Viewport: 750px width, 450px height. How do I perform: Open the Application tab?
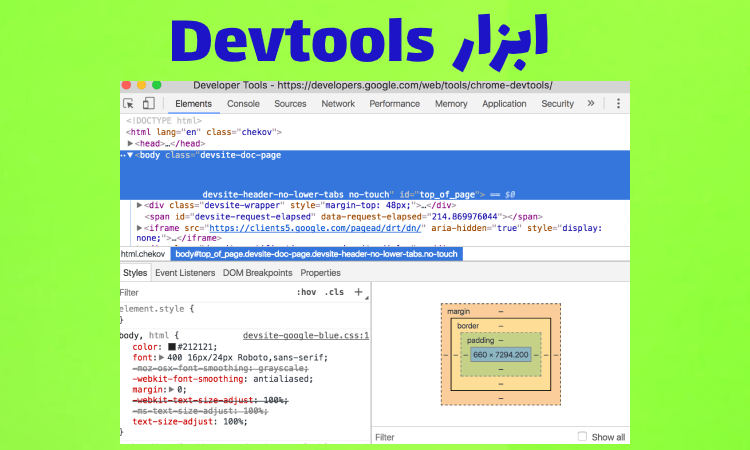tap(504, 104)
